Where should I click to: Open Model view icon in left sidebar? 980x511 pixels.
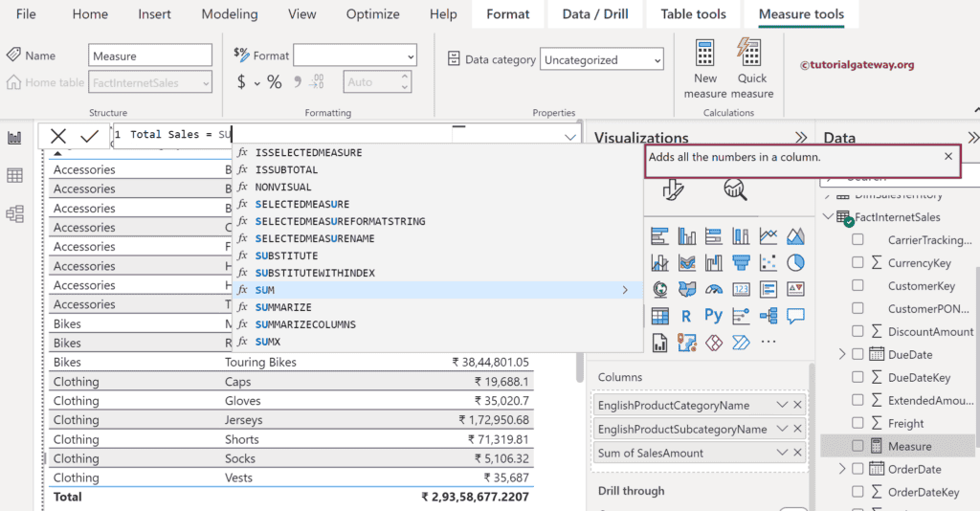(14, 214)
